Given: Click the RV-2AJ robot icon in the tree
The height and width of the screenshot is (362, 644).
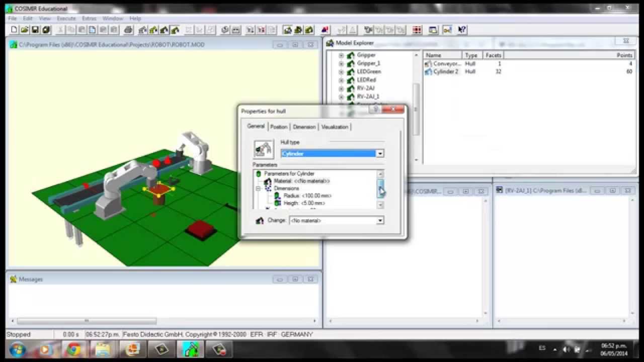Looking at the screenshot, I should pyautogui.click(x=351, y=88).
